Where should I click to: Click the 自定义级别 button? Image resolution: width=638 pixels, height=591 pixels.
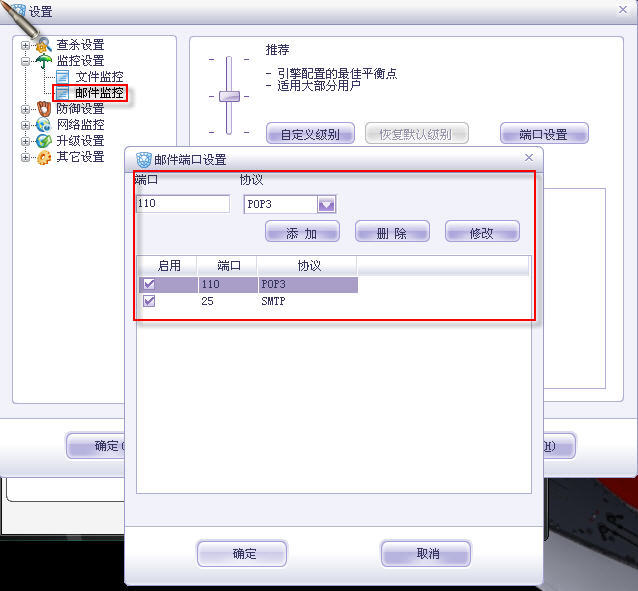click(x=310, y=134)
